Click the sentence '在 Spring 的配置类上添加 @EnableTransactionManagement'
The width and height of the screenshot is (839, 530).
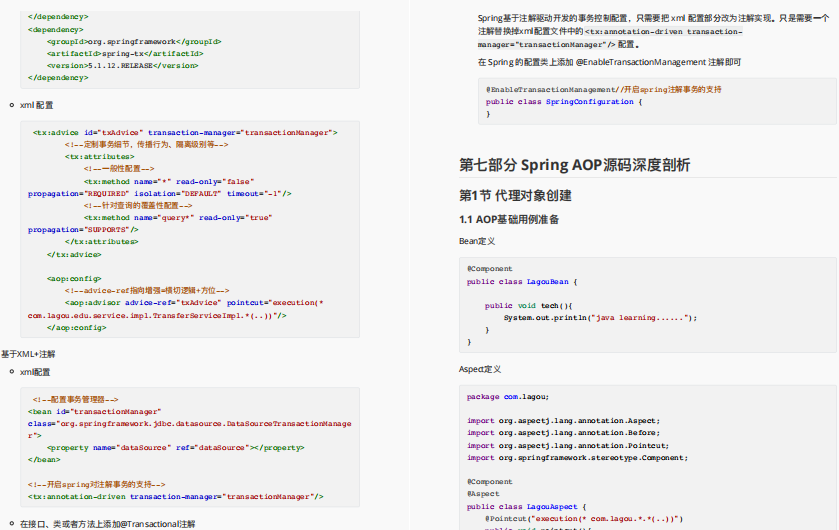(x=609, y=62)
